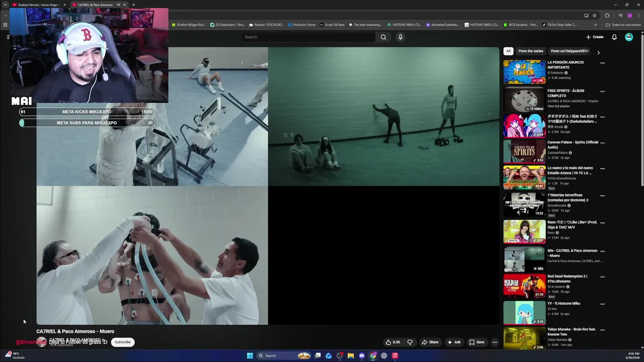Image resolution: width=644 pixels, height=362 pixels.
Task: Open ChatGPT from the taskbar
Action: [384, 355]
